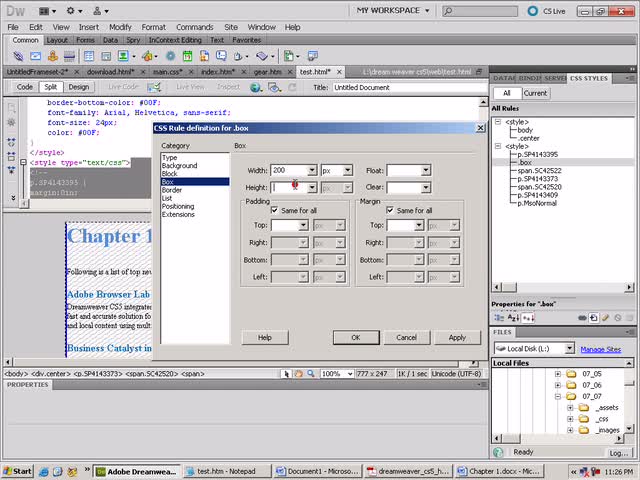640x480 pixels.
Task: Click the Edit Rule pencil icon
Action: (605, 318)
